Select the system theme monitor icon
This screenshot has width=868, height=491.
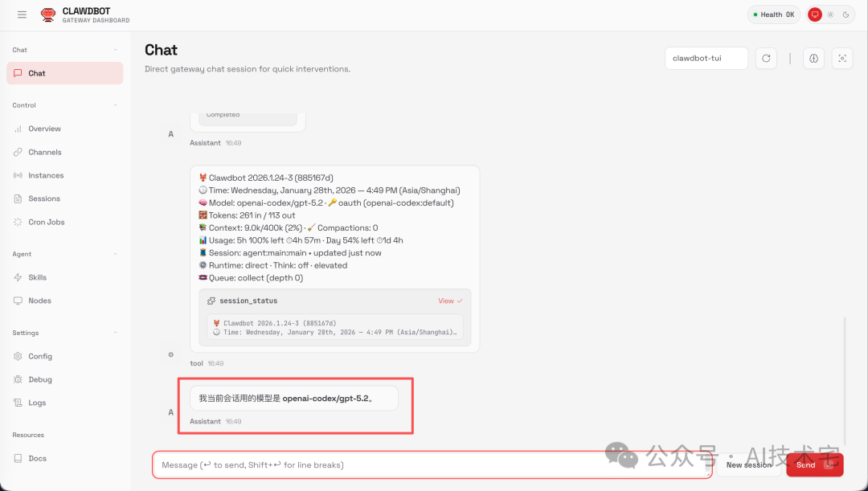[814, 15]
